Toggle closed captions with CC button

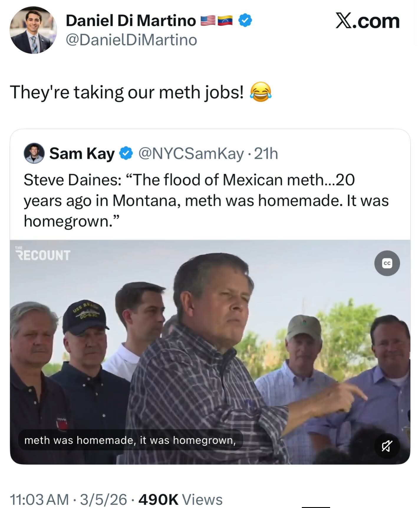387,263
